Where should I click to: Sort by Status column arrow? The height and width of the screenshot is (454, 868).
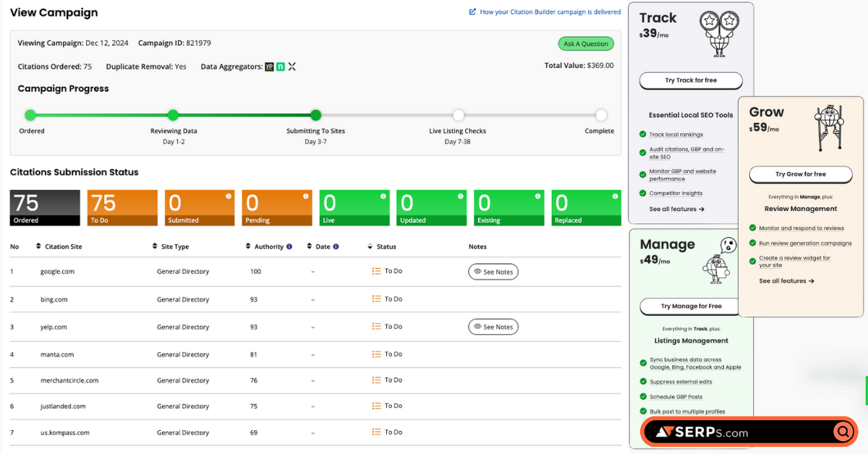(370, 247)
